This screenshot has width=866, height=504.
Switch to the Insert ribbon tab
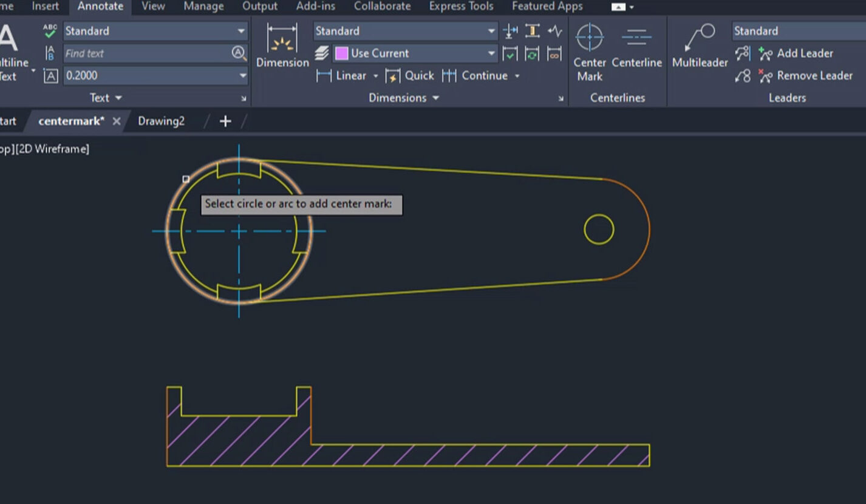coord(46,6)
